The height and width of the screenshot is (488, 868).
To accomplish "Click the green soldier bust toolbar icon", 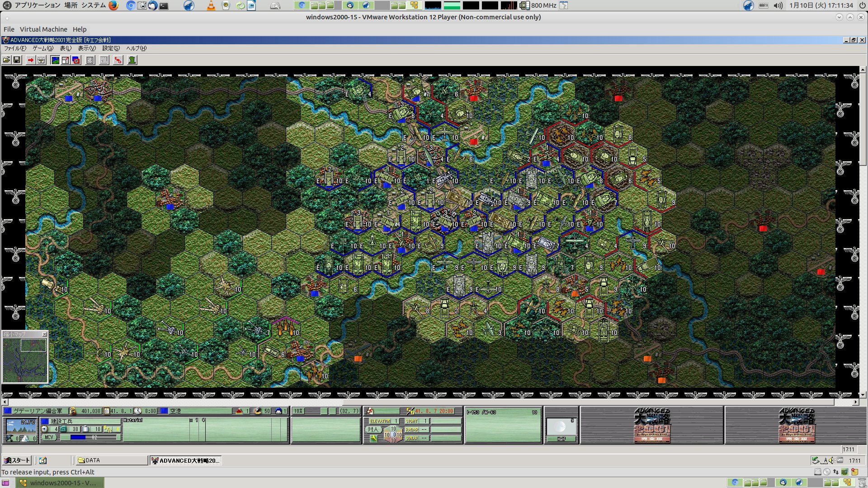I will (132, 60).
